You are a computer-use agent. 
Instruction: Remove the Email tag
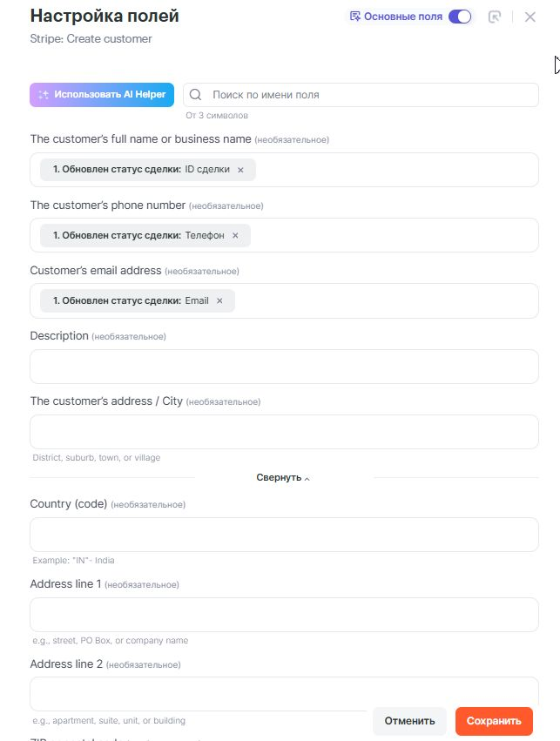(219, 301)
